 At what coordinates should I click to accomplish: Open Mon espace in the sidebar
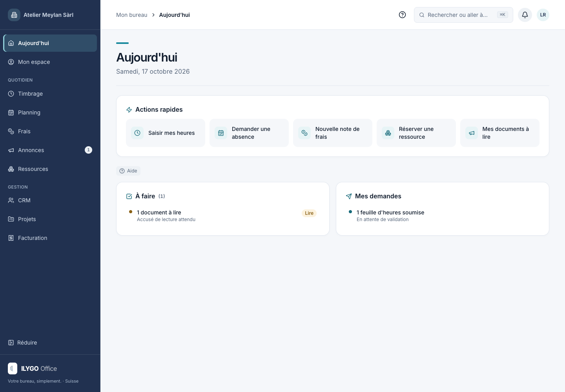tap(50, 62)
